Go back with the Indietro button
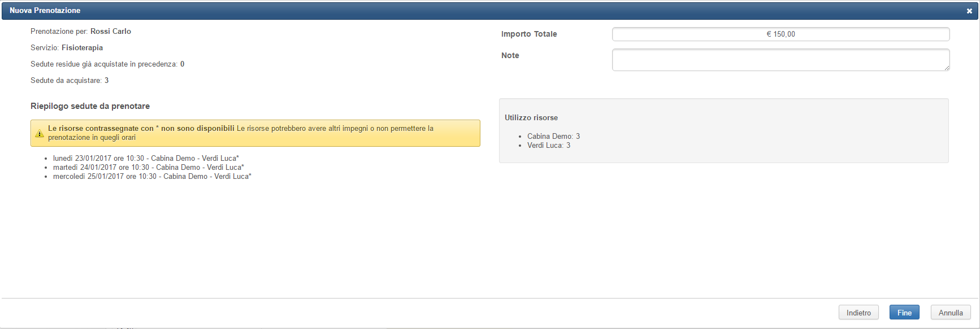 858,313
